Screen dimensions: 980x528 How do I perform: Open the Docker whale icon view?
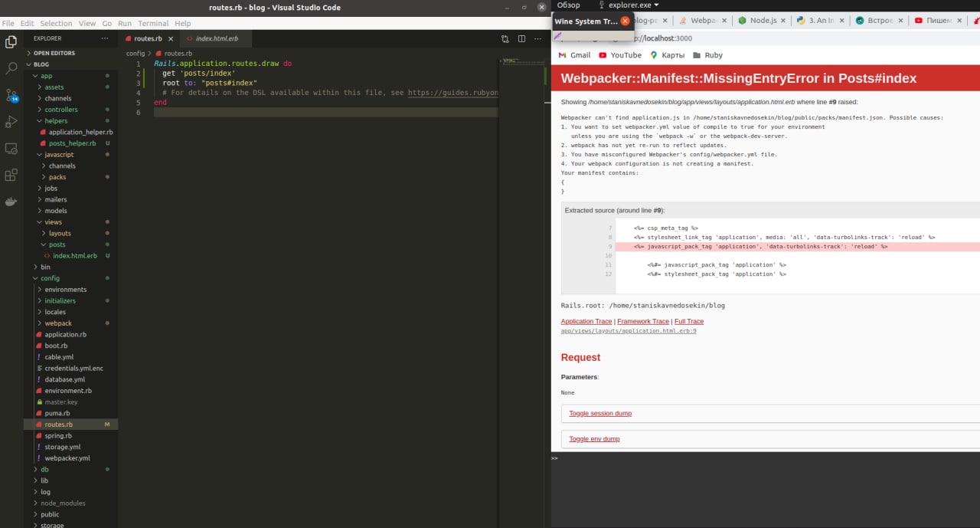tap(11, 202)
